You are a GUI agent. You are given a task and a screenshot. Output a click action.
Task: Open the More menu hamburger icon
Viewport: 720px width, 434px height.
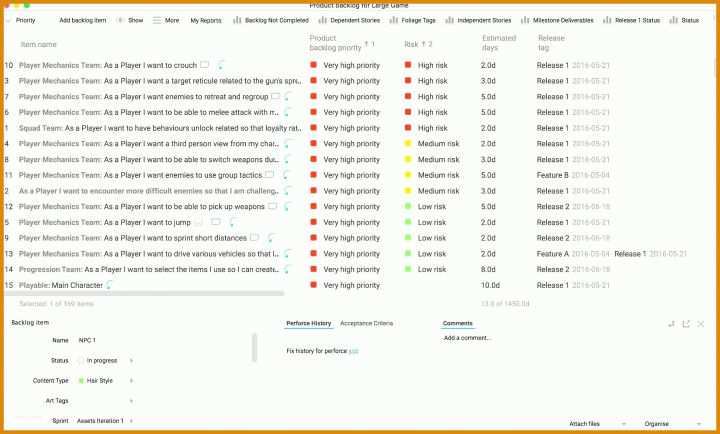pos(157,20)
